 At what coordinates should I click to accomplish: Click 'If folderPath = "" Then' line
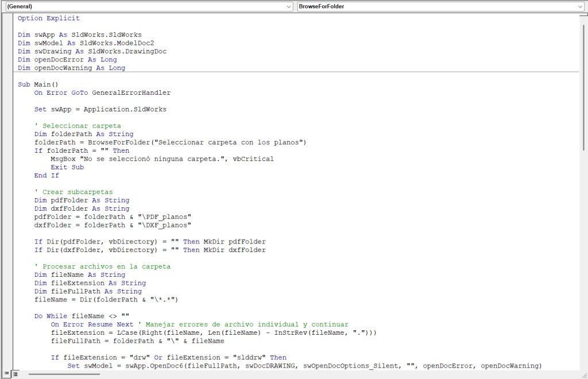(82, 150)
